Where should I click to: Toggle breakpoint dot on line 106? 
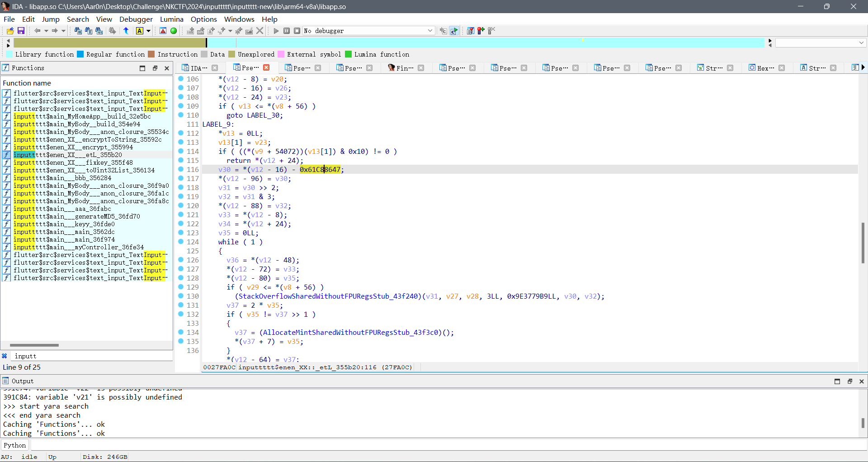tap(181, 79)
